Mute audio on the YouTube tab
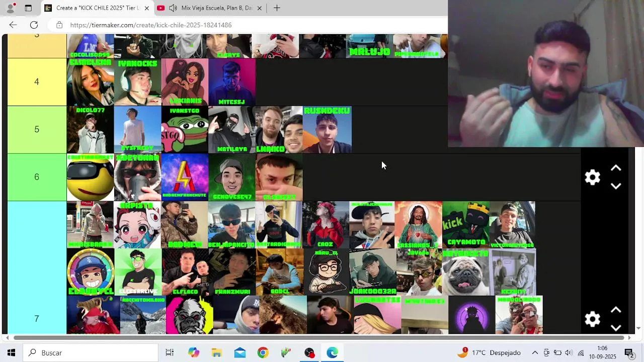This screenshot has height=362, width=644. pyautogui.click(x=173, y=8)
